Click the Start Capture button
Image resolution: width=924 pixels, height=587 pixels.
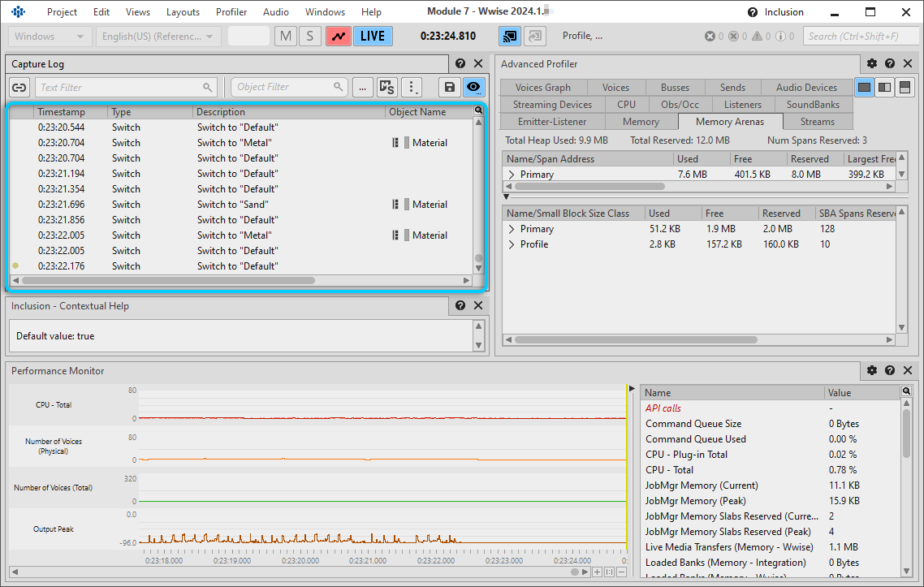click(x=339, y=37)
